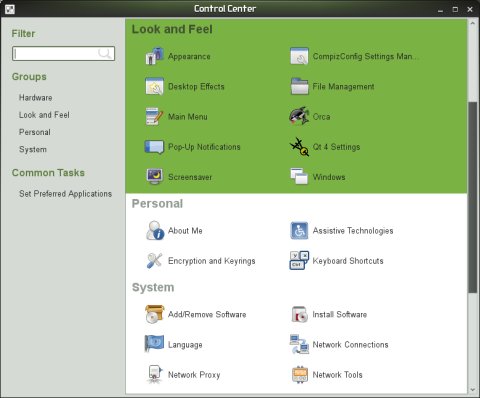Click the Assistive Technologies label

point(353,231)
